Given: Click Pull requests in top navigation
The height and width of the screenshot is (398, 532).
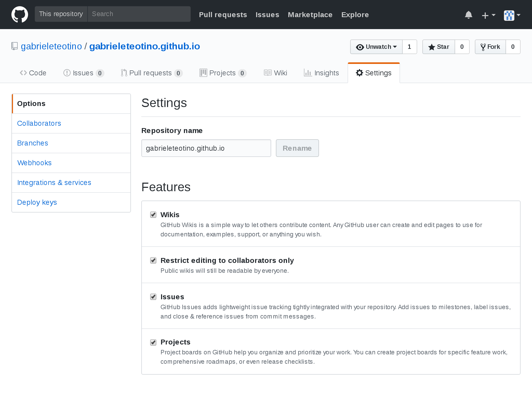Looking at the screenshot, I should 223,15.
